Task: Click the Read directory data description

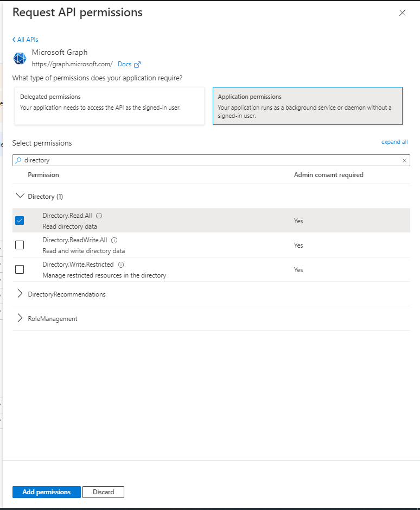Action: pyautogui.click(x=69, y=226)
